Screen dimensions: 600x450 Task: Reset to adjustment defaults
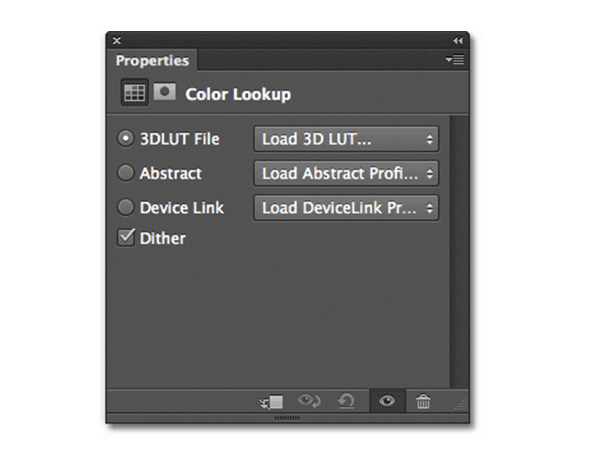click(x=347, y=401)
